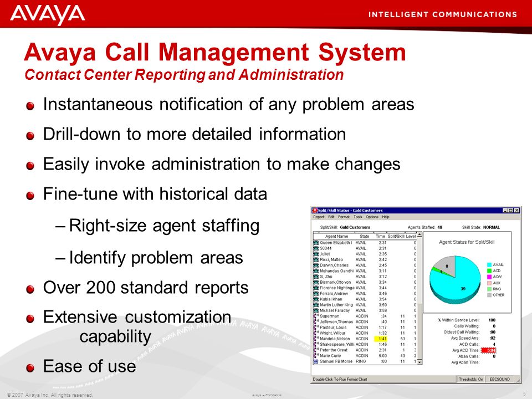This screenshot has width=532, height=399.
Task: Click the Split/Skill column header
Action: pos(396,236)
